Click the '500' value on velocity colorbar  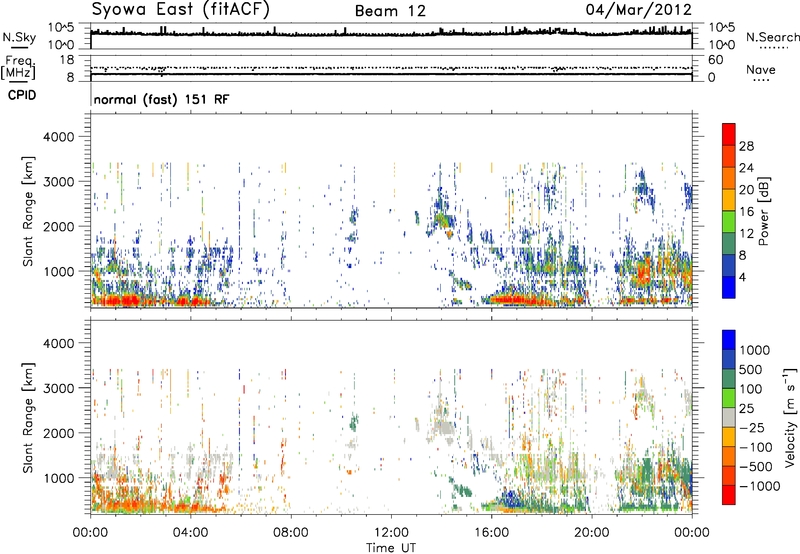[x=750, y=370]
